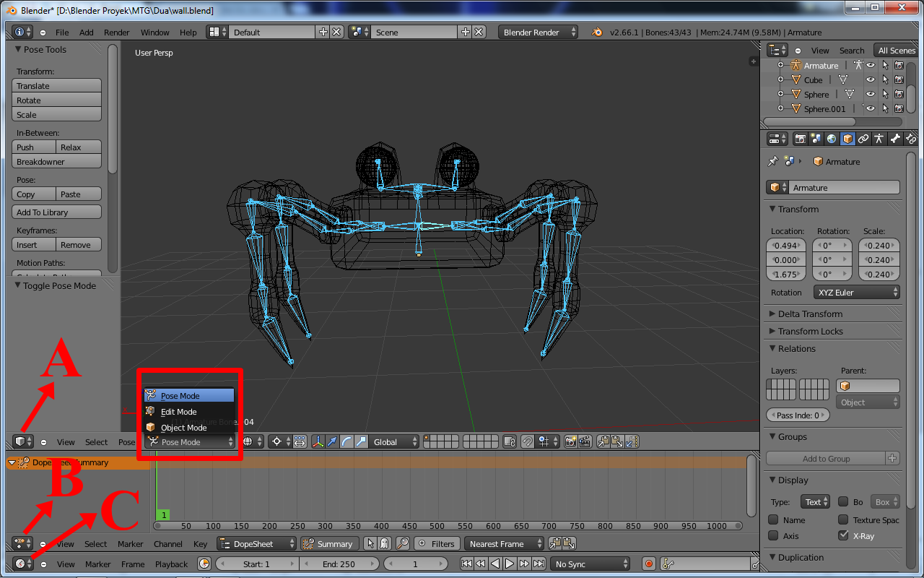Open the pivot point selector
924x578 pixels.
tap(279, 441)
